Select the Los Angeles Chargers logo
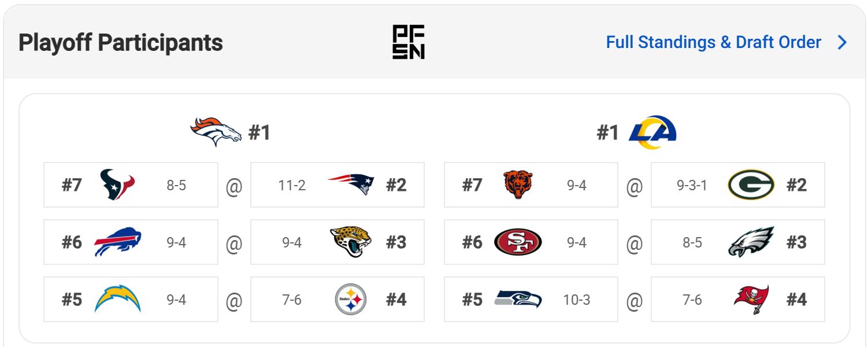The image size is (868, 347). [117, 300]
